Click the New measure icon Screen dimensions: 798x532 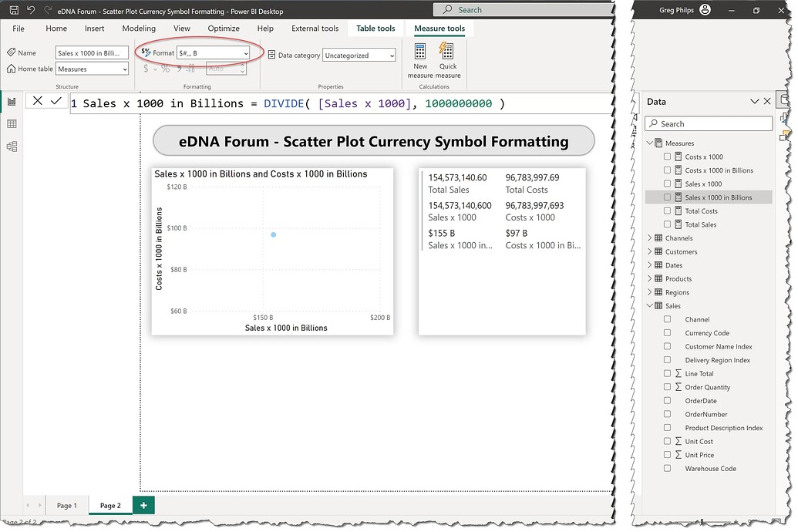coord(420,56)
